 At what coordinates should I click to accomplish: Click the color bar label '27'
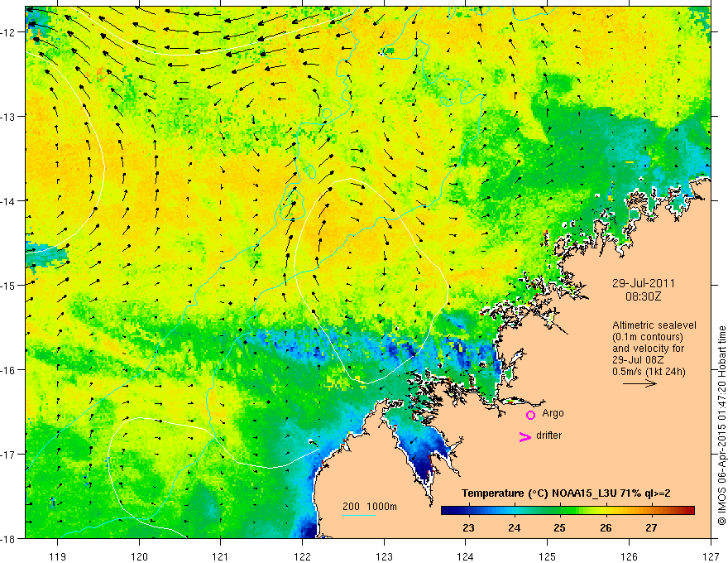click(x=651, y=527)
